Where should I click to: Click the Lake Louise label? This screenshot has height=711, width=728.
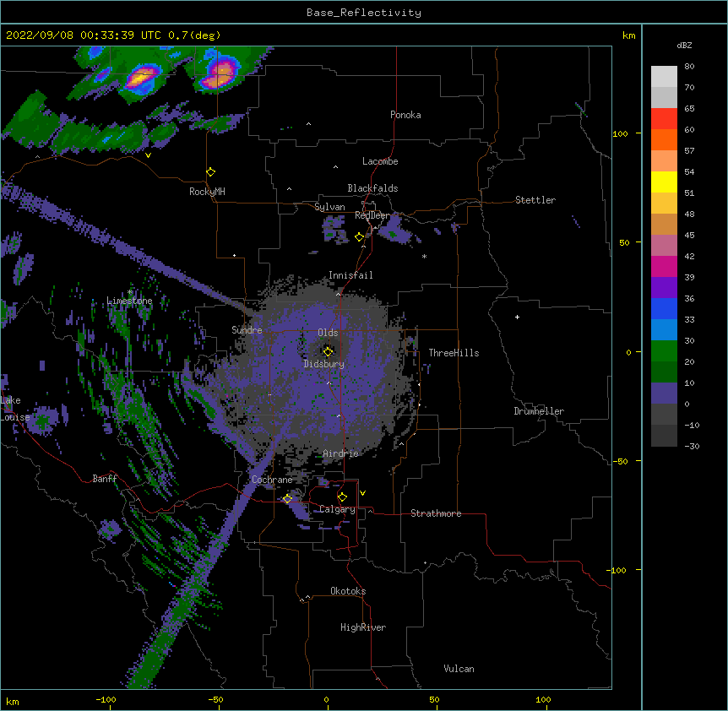tap(15, 409)
